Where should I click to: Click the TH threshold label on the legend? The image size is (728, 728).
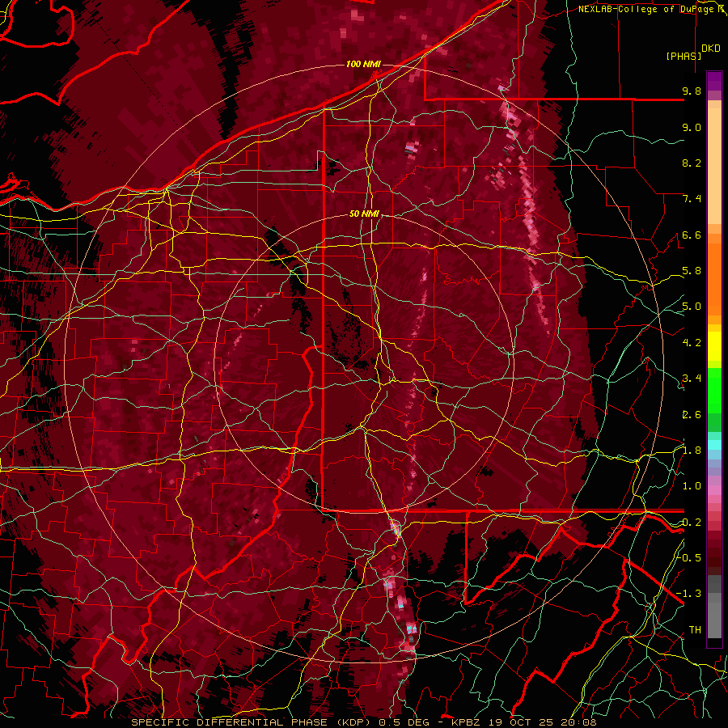click(695, 630)
